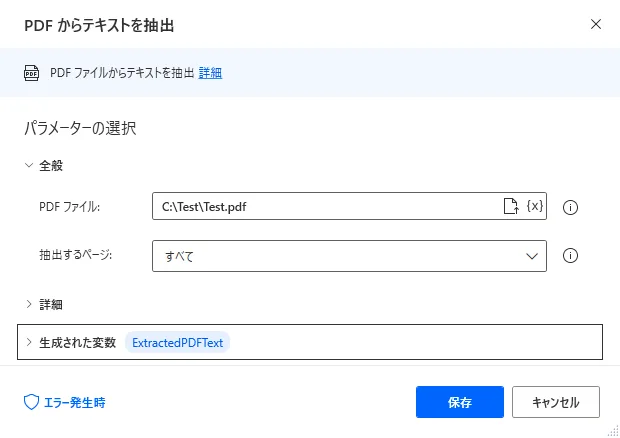
Task: Collapse the 全般 section
Action: tap(29, 166)
